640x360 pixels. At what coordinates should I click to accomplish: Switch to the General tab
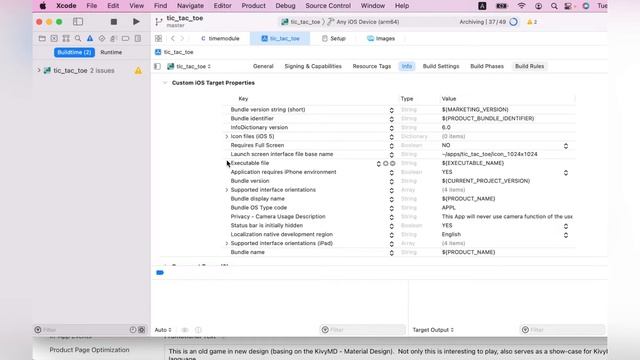[263, 66]
